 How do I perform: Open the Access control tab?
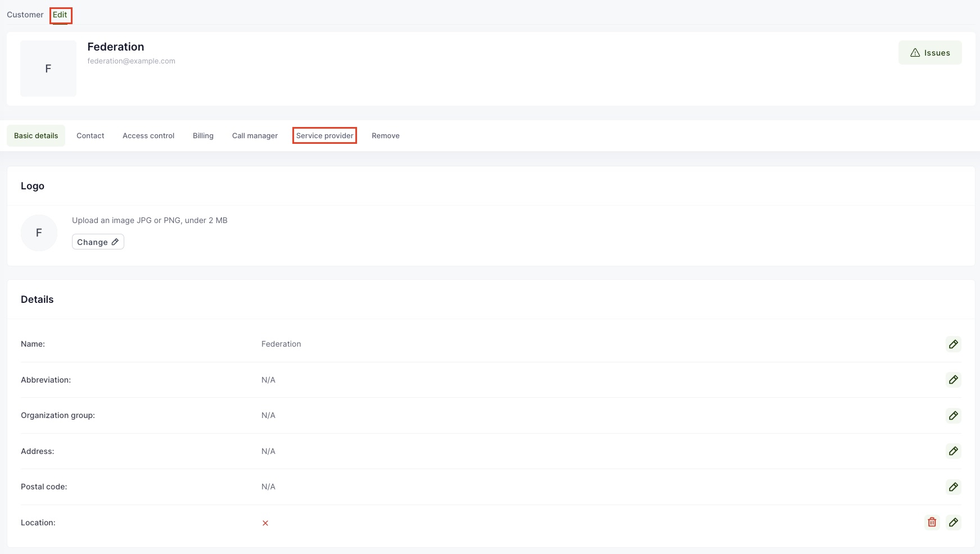[148, 136]
